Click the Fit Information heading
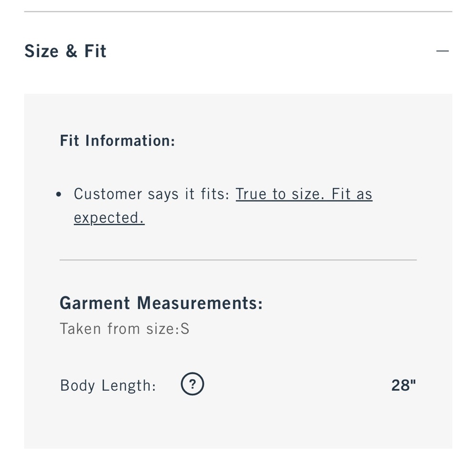476x476 pixels. [x=117, y=141]
